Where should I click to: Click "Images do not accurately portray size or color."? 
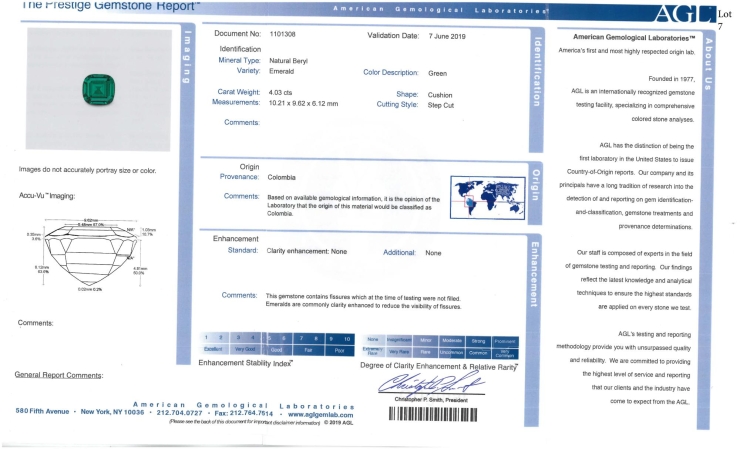point(87,170)
